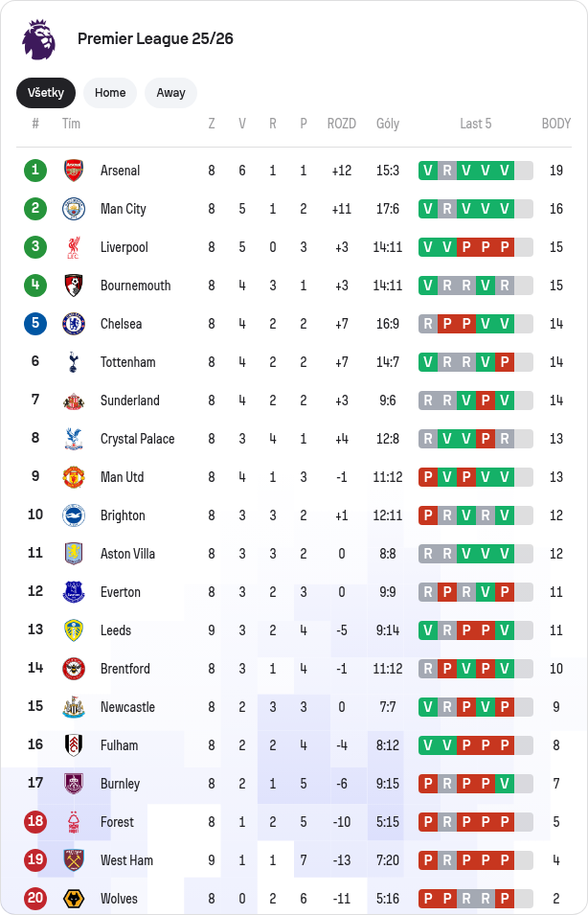Image resolution: width=588 pixels, height=915 pixels.
Task: Click Wolves' last red P form badge
Action: point(504,899)
